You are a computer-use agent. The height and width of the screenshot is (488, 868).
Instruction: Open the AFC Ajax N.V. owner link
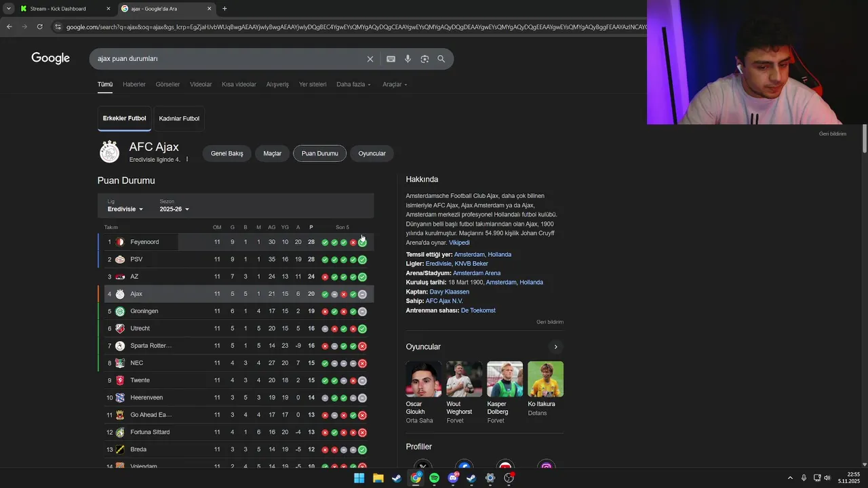[x=444, y=301]
